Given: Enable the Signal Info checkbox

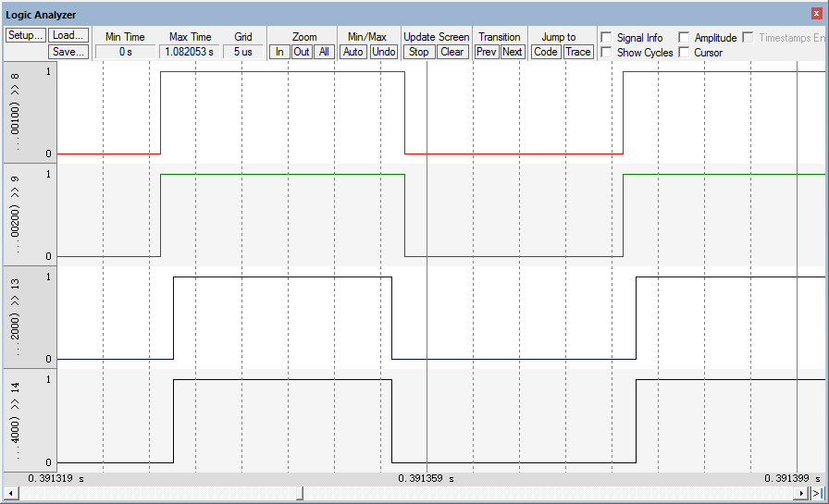Looking at the screenshot, I should [606, 38].
